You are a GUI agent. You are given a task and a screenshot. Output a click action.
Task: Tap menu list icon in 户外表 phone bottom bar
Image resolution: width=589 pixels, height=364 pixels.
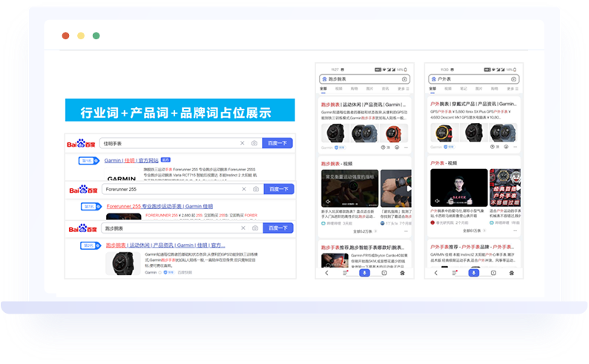[x=455, y=273]
